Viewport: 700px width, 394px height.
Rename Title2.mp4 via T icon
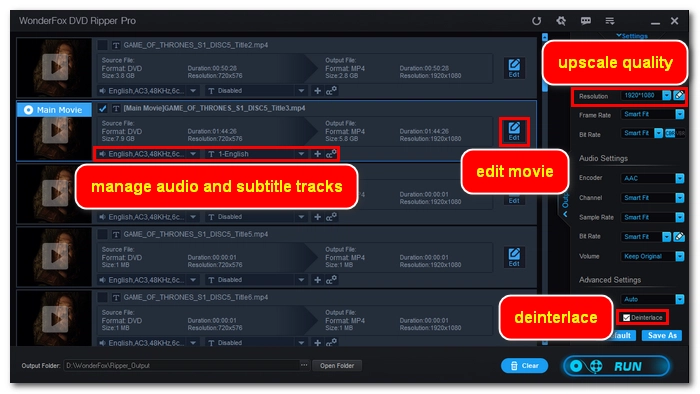(116, 45)
